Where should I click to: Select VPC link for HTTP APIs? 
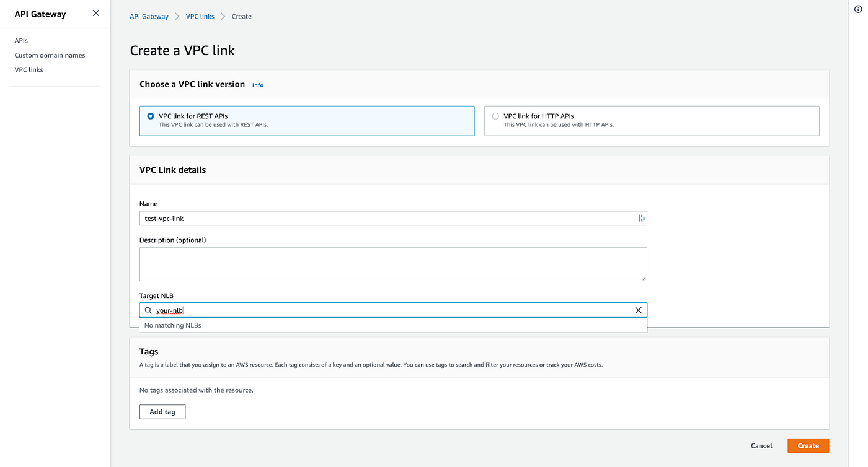coord(652,120)
